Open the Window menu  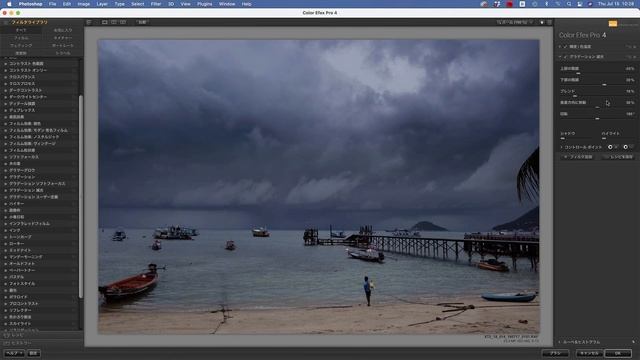pos(227,4)
